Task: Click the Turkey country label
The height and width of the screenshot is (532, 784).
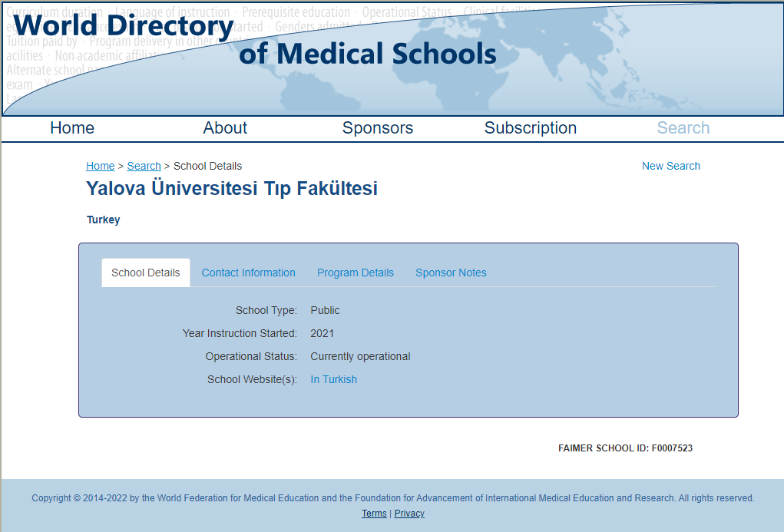Action: [x=103, y=220]
